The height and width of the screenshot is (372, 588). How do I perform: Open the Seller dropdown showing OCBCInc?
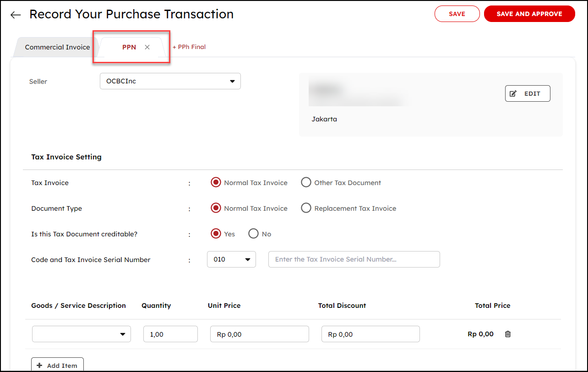(x=170, y=81)
